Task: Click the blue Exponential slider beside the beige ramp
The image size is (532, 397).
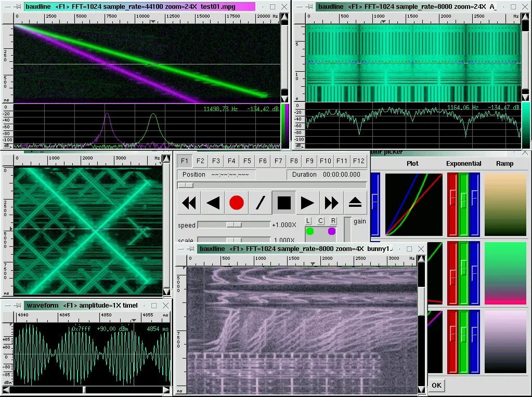Action: click(x=475, y=204)
